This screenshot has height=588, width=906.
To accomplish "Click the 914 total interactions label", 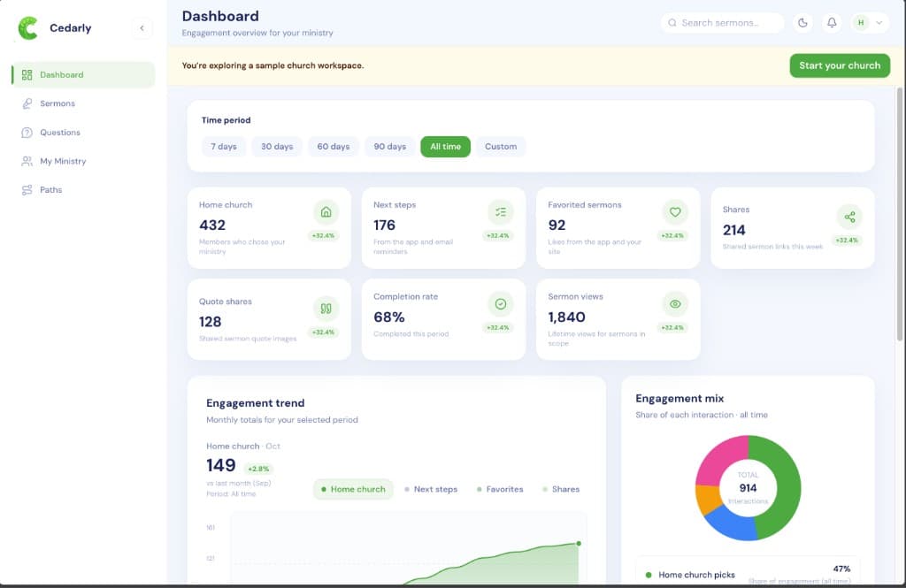I will click(x=748, y=488).
